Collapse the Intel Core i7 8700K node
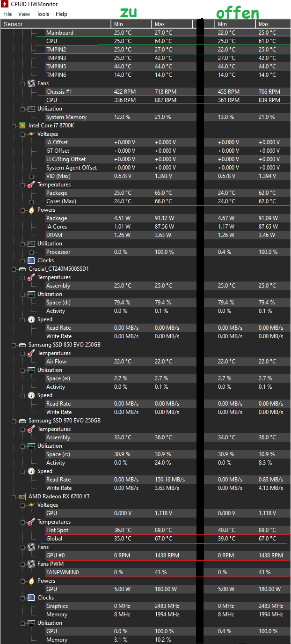The width and height of the screenshot is (291, 644). (13, 126)
